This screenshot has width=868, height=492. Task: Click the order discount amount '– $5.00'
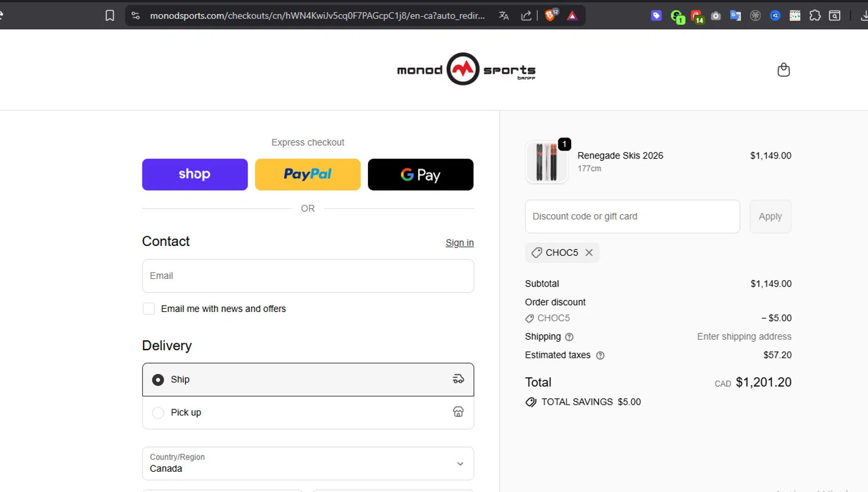tap(777, 318)
